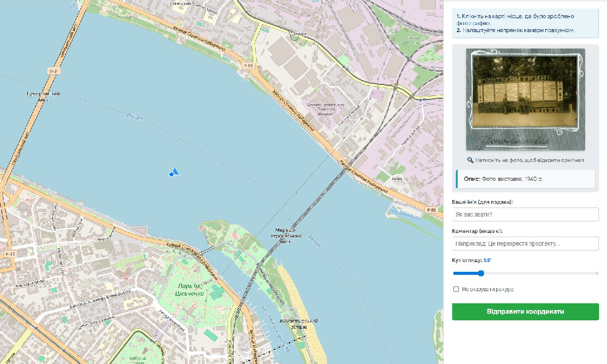Click 'Натисніть на фото' open original link
This screenshot has height=364, width=607.
click(x=529, y=160)
